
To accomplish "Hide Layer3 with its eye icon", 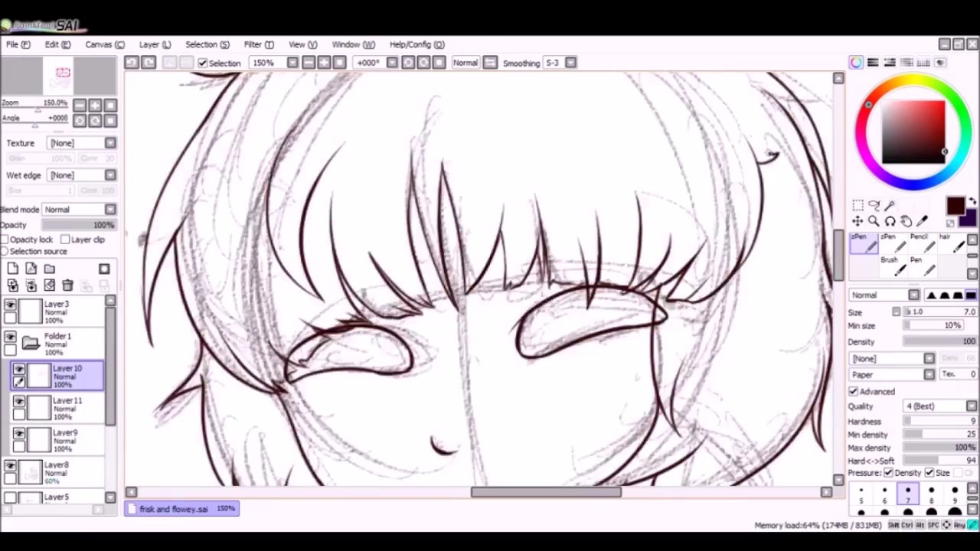I will coord(10,305).
